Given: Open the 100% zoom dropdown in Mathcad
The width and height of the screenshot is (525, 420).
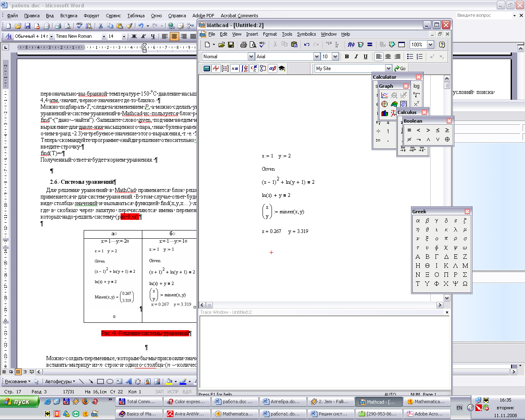Looking at the screenshot, I should pyautogui.click(x=430, y=44).
